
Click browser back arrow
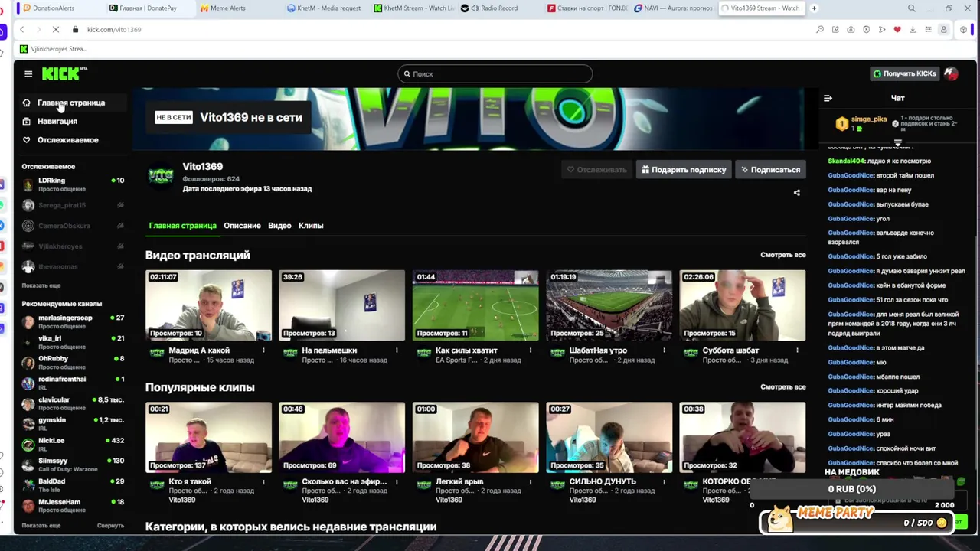point(21,29)
